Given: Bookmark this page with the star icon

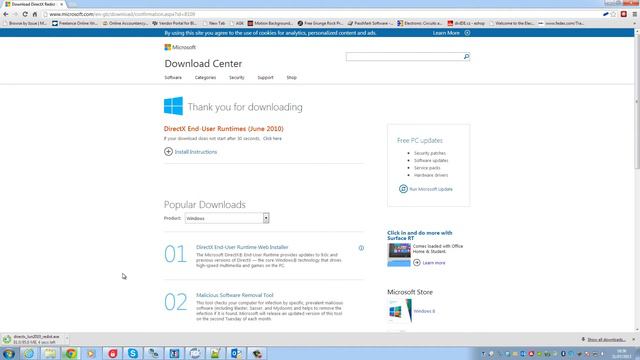Looking at the screenshot, I should (613, 14).
